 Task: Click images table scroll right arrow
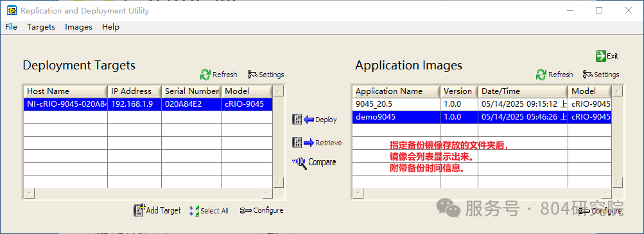pos(606,193)
